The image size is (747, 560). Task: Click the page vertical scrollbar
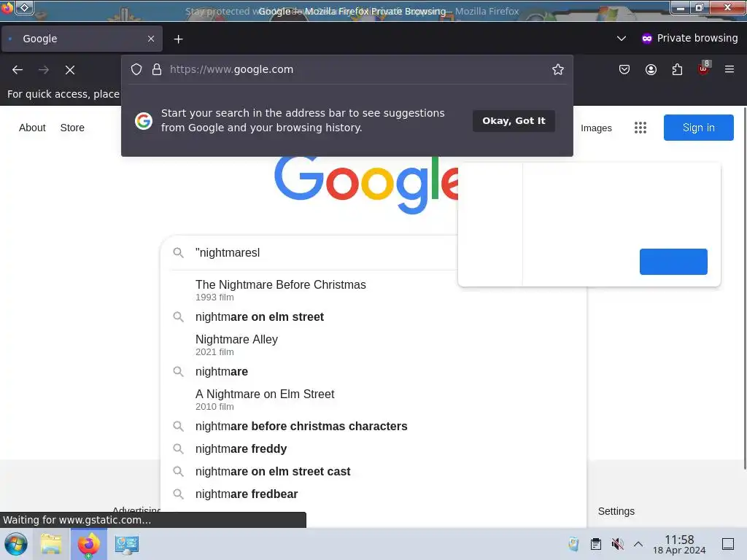coord(744,288)
